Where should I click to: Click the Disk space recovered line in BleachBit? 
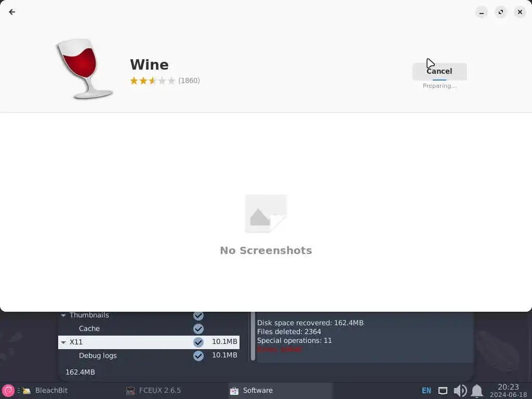pos(310,323)
